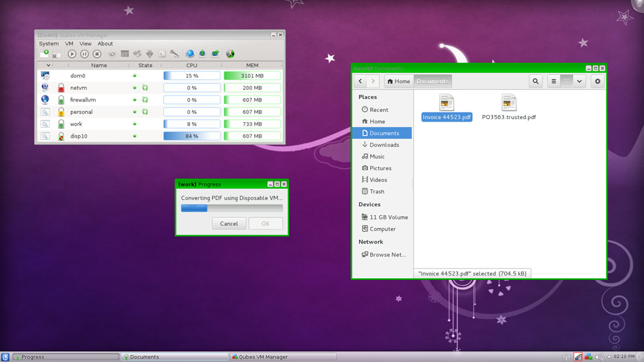Click the update-available icon in firewallvm row
The height and width of the screenshot is (362, 644).
click(x=145, y=99)
